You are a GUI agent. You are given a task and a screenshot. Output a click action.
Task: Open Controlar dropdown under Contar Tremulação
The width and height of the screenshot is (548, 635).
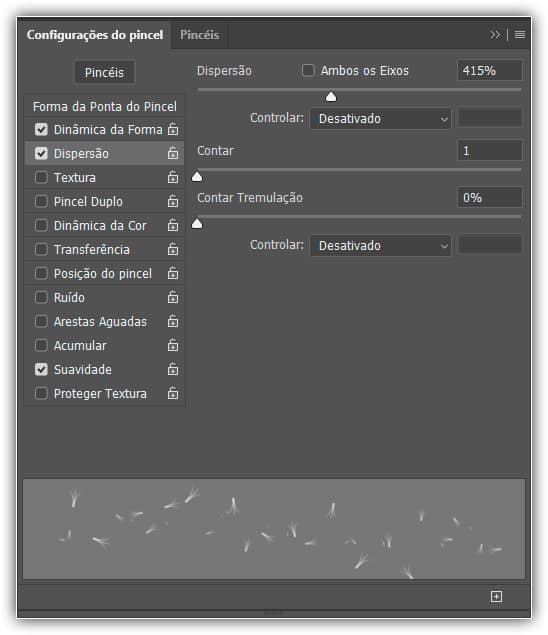380,245
